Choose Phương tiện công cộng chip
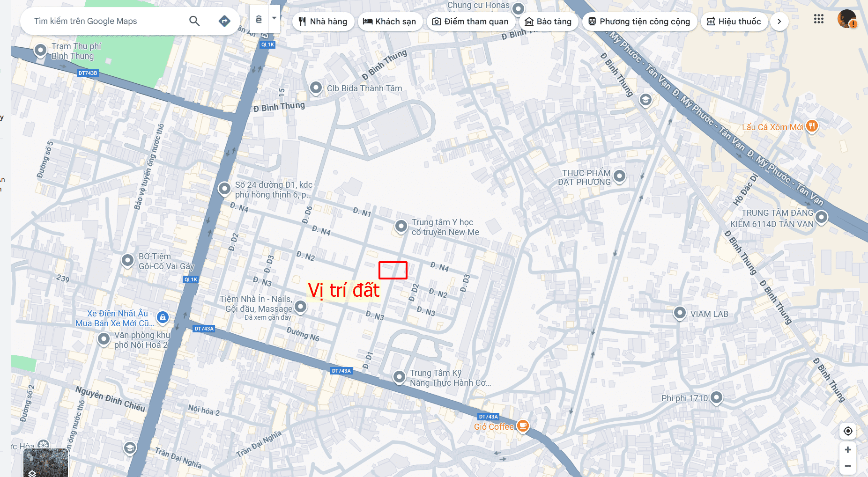Viewport: 868px width, 477px height. pyautogui.click(x=640, y=22)
